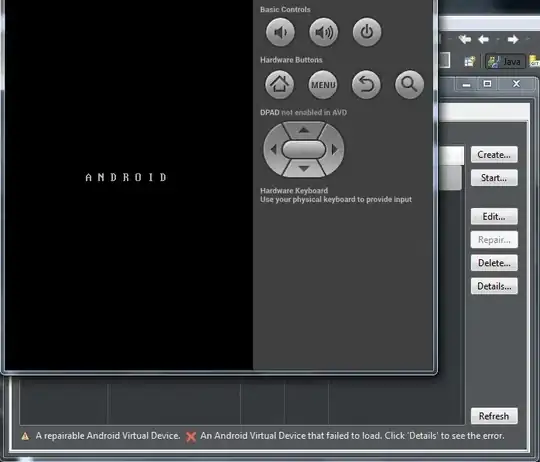
Task: Raise the emulator volume with loud speaker icon
Action: point(323,32)
